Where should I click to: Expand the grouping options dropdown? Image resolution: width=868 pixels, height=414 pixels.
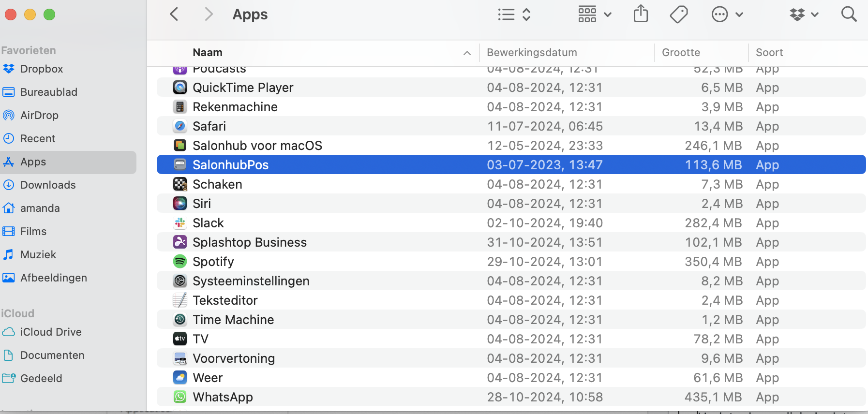pos(595,15)
